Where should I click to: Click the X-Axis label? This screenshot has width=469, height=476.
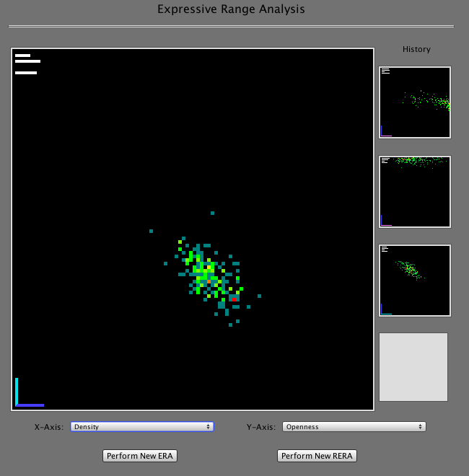pyautogui.click(x=49, y=427)
